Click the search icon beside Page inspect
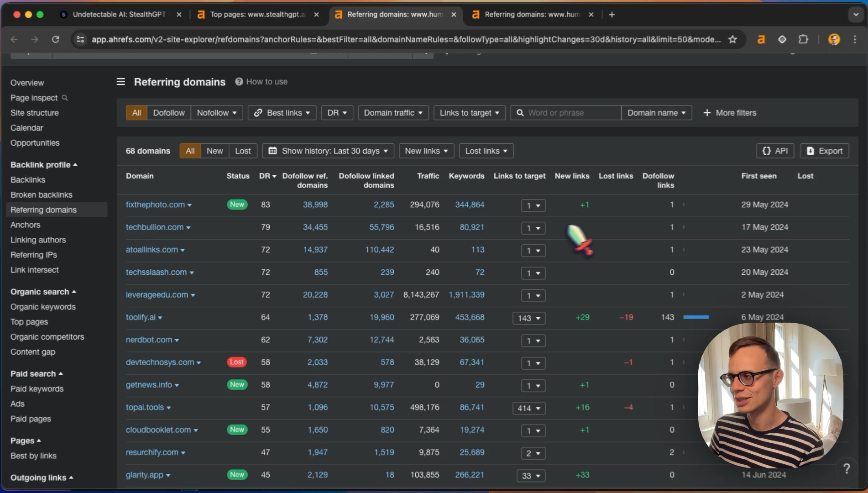Viewport: 868px width, 493px height. point(65,98)
